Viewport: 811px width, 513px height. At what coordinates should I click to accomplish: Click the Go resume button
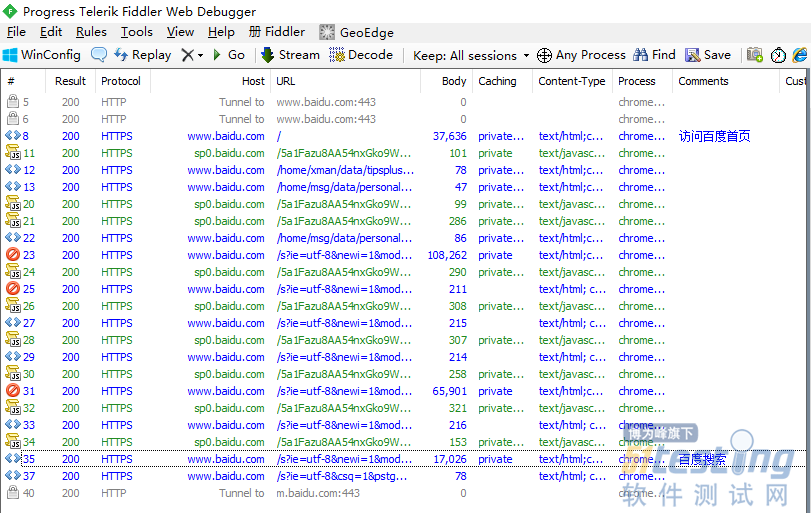(229, 55)
